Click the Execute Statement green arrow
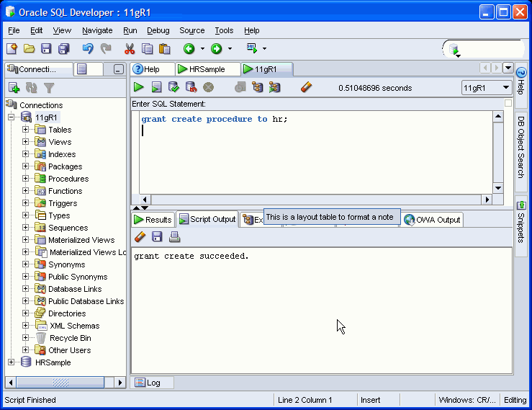Viewport: 532px width, 410px height. click(139, 87)
